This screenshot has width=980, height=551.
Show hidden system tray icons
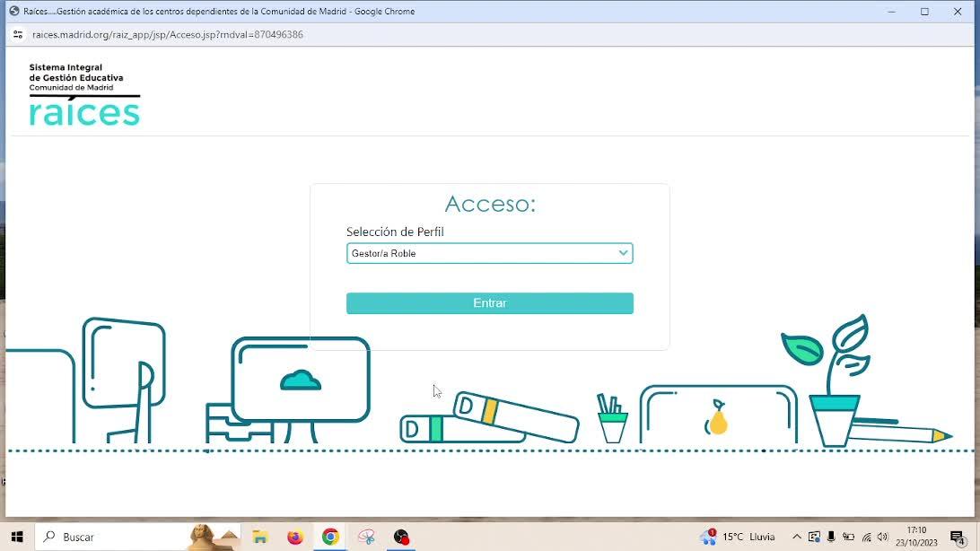coord(797,537)
